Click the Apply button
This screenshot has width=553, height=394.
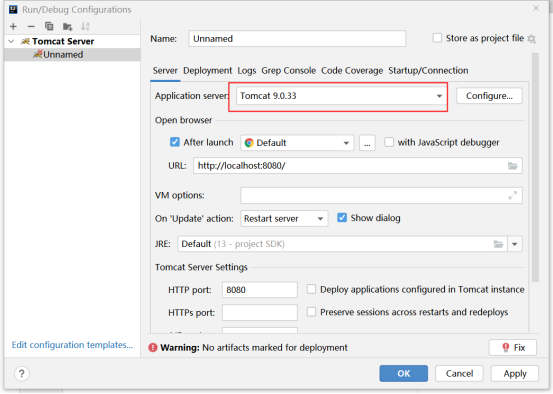[x=515, y=374]
